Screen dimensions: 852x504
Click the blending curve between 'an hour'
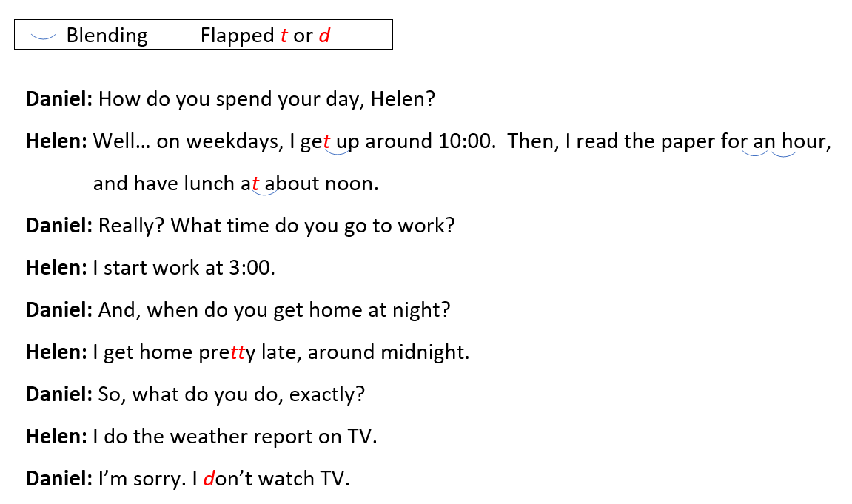[784, 154]
